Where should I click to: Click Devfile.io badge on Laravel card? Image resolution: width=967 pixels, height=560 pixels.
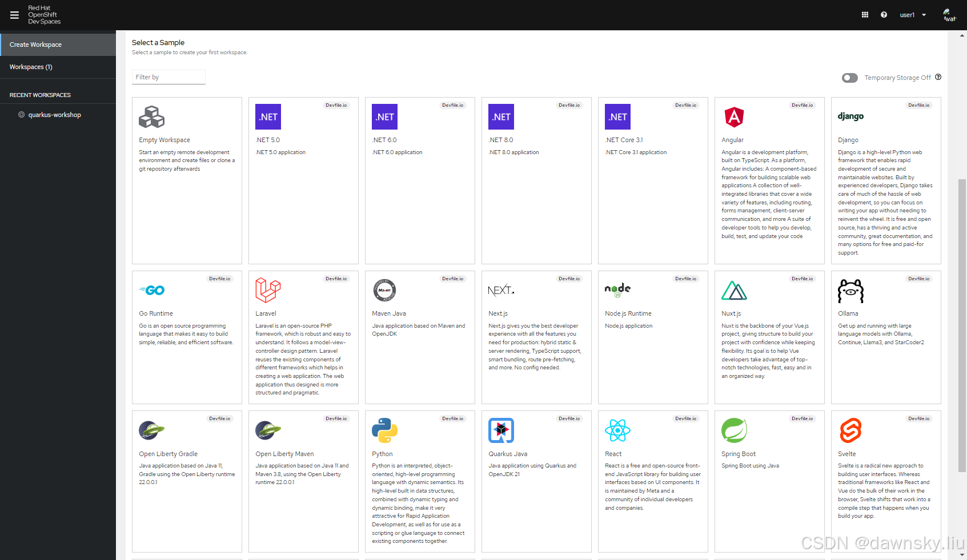[x=336, y=279]
